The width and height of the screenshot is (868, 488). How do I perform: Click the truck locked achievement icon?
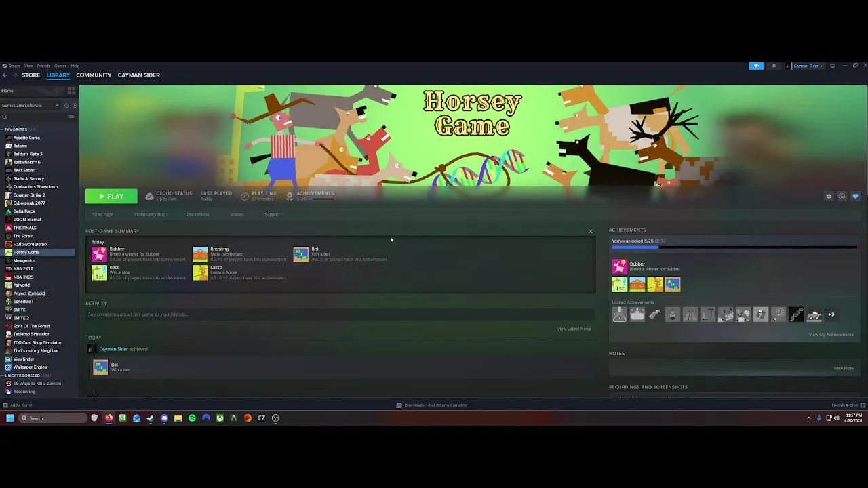[x=814, y=314]
